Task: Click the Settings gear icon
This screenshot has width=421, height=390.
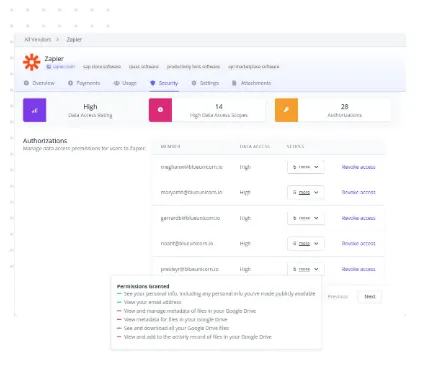Action: [194, 83]
